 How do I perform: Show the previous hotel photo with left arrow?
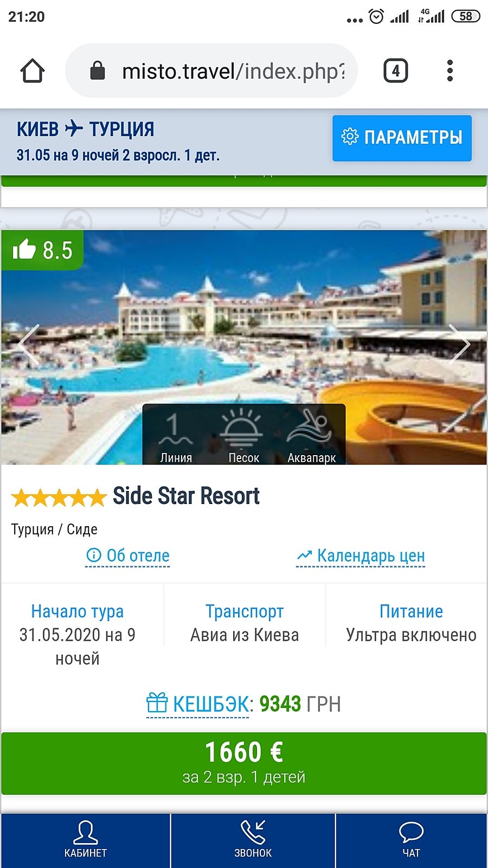28,344
